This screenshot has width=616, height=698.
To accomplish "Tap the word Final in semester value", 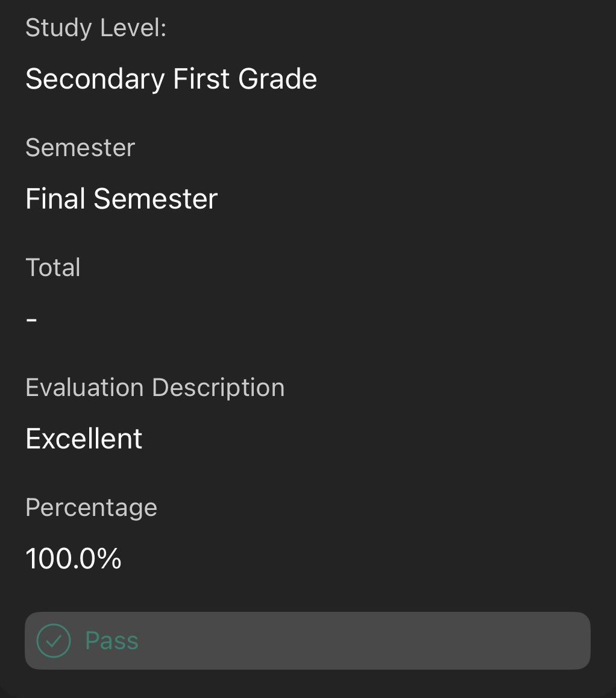I will (x=55, y=198).
